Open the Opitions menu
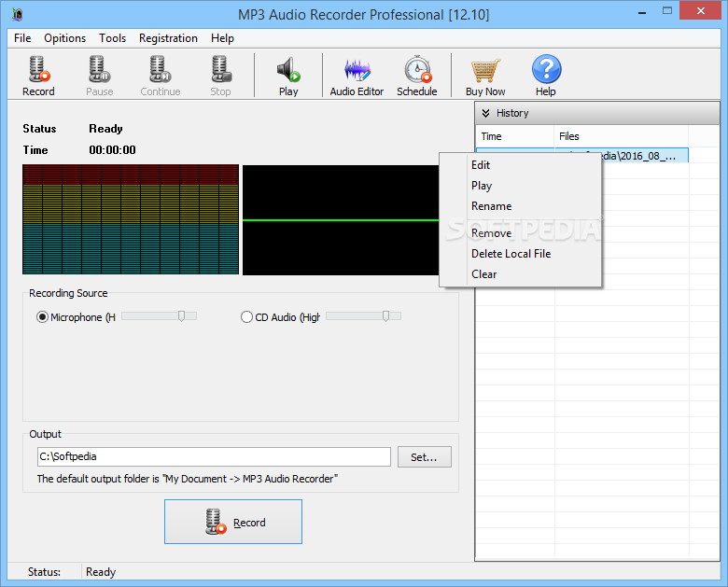This screenshot has width=728, height=587. pos(65,38)
